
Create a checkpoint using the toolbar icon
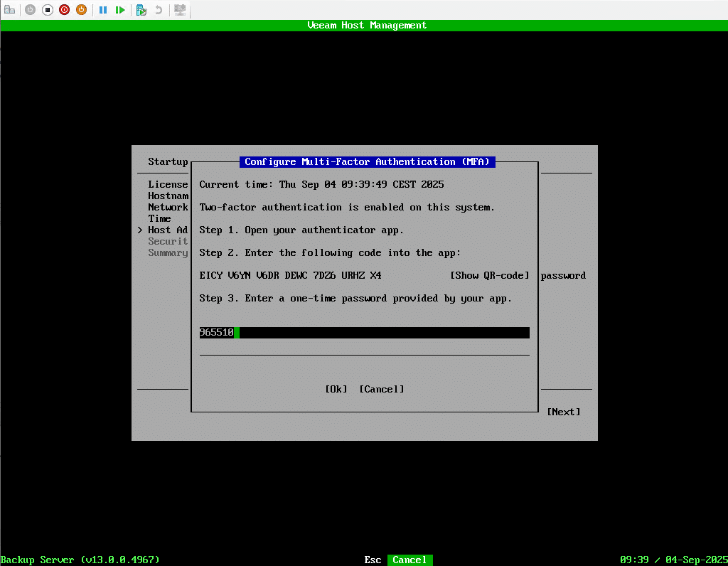141,10
